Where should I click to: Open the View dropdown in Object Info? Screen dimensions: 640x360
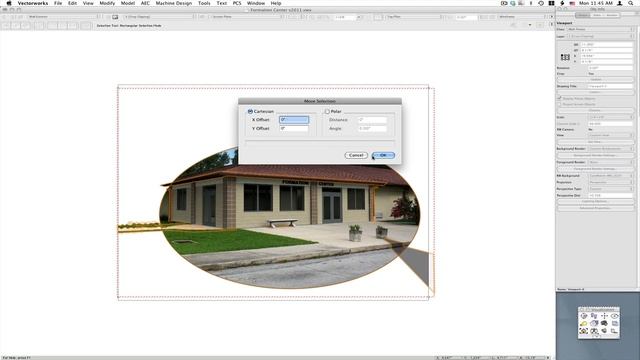[x=611, y=135]
